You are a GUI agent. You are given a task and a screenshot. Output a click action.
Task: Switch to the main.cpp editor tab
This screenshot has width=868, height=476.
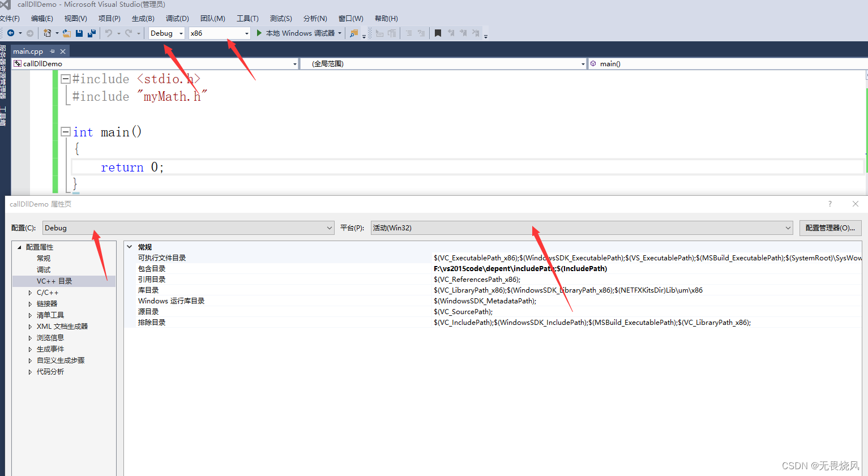pos(28,52)
